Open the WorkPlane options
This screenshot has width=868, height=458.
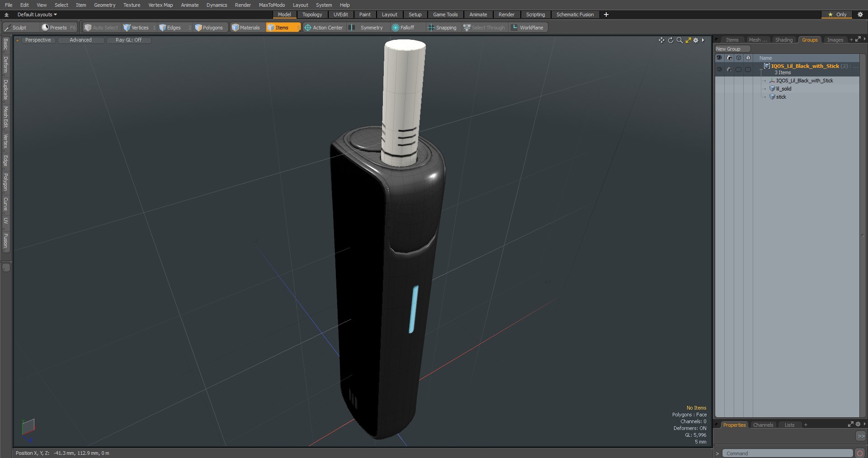[x=528, y=28]
